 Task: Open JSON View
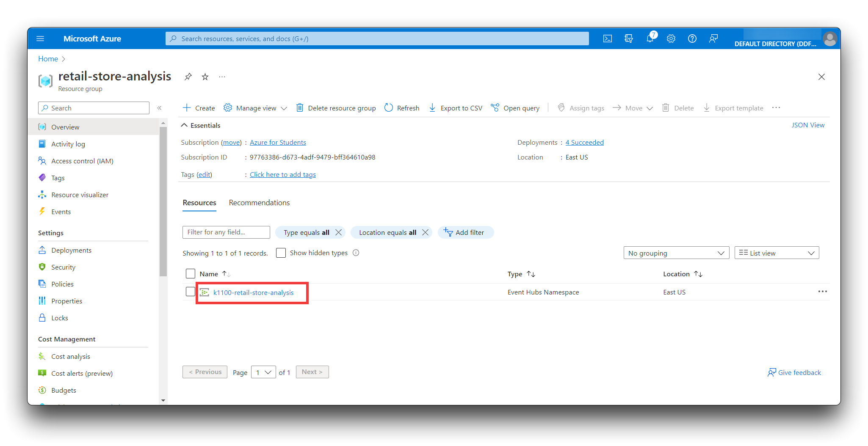point(808,125)
